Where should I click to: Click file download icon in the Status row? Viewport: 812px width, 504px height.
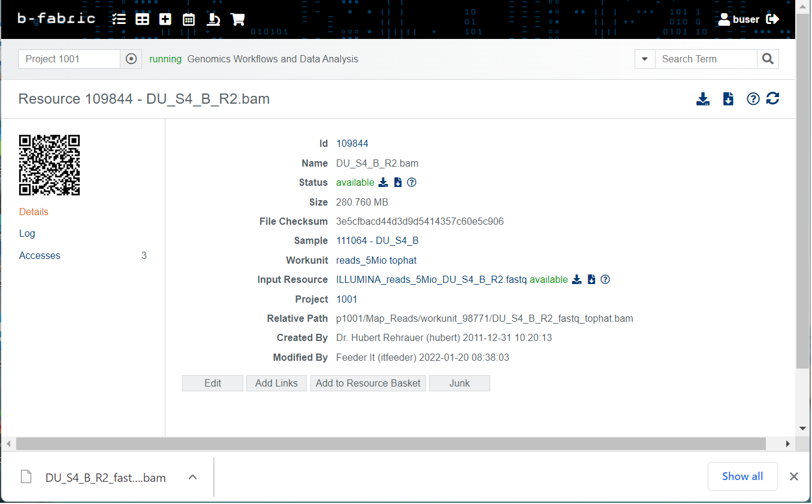point(398,182)
